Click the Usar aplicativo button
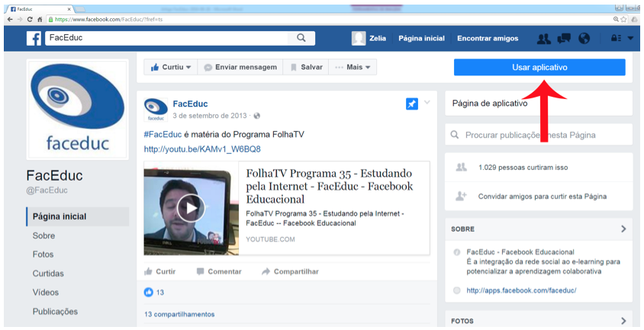This screenshot has height=330, width=644. 539,67
